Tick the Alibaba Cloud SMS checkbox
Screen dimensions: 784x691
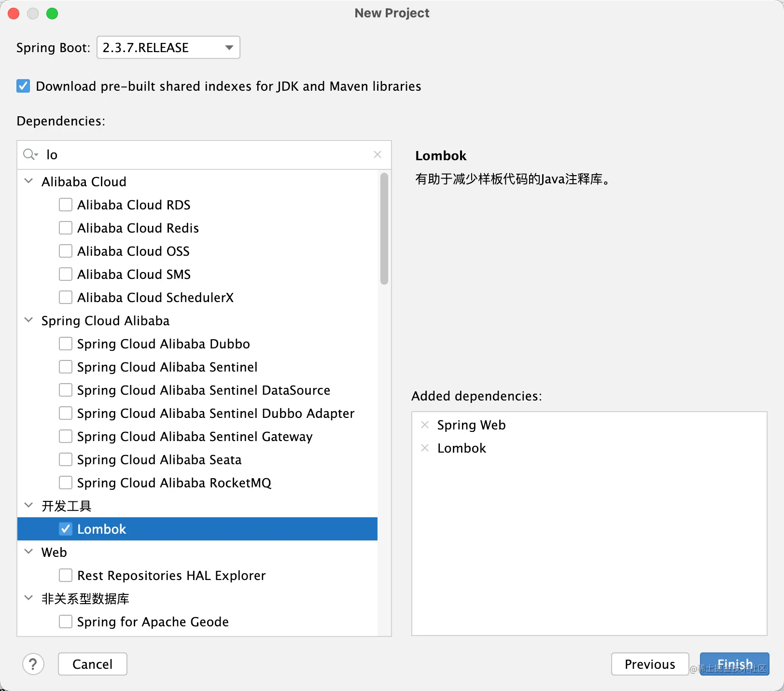(66, 274)
